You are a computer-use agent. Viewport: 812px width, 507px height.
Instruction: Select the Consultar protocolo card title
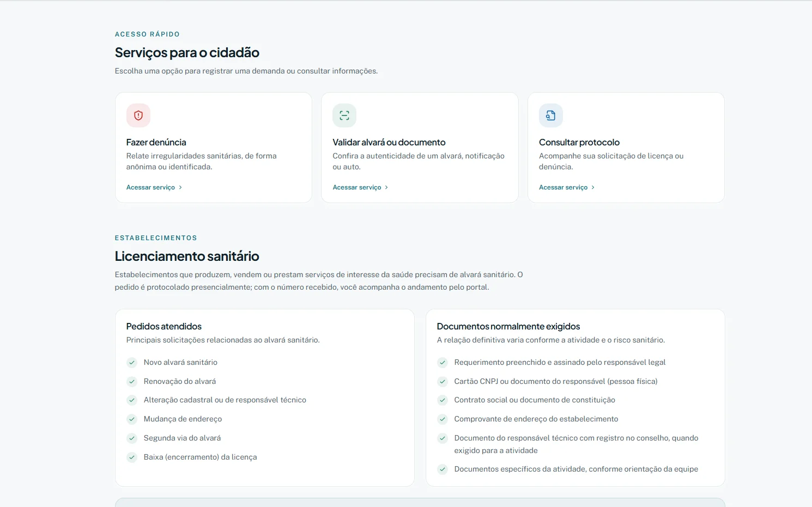[579, 142]
